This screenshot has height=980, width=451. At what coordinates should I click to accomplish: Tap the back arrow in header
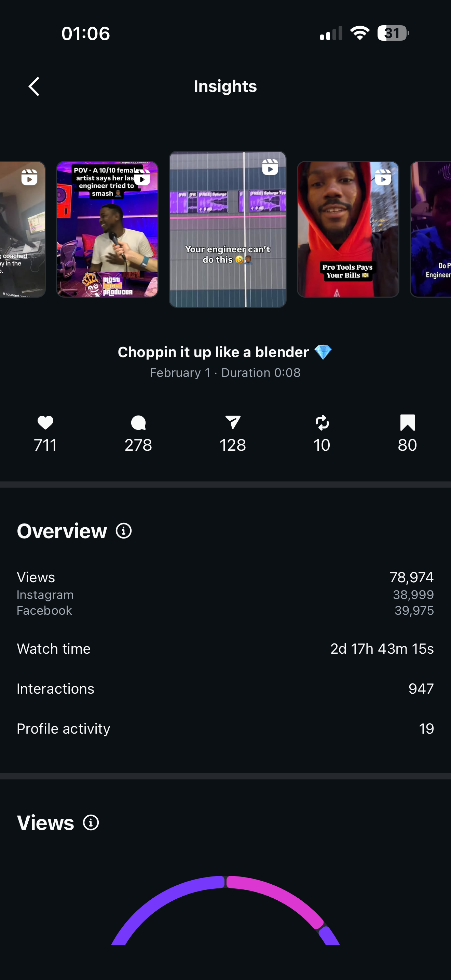[x=34, y=86]
